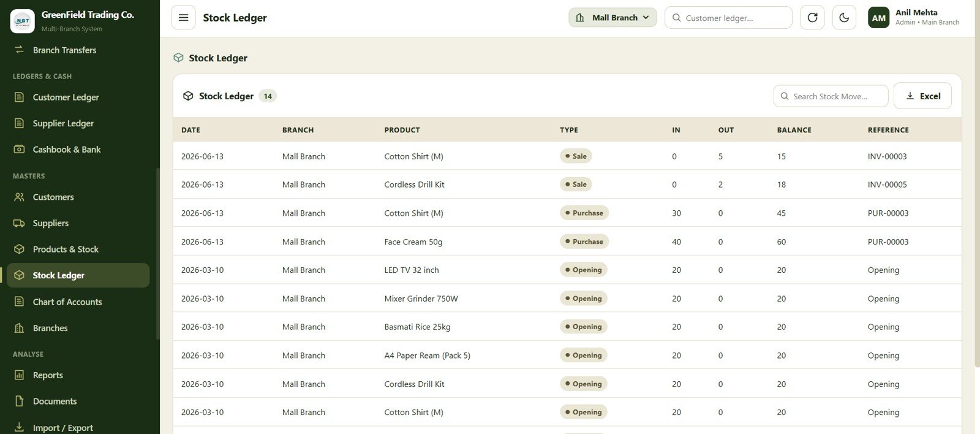Click balance value 60
Image resolution: width=980 pixels, height=434 pixels.
pos(781,242)
